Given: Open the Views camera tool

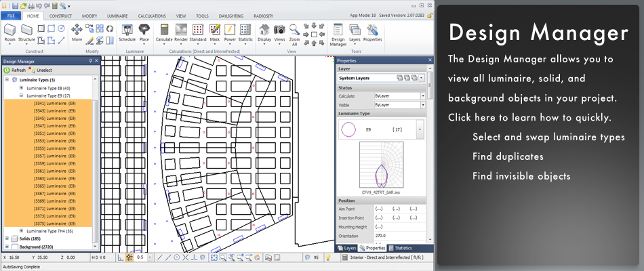Looking at the screenshot, I should click(x=280, y=33).
